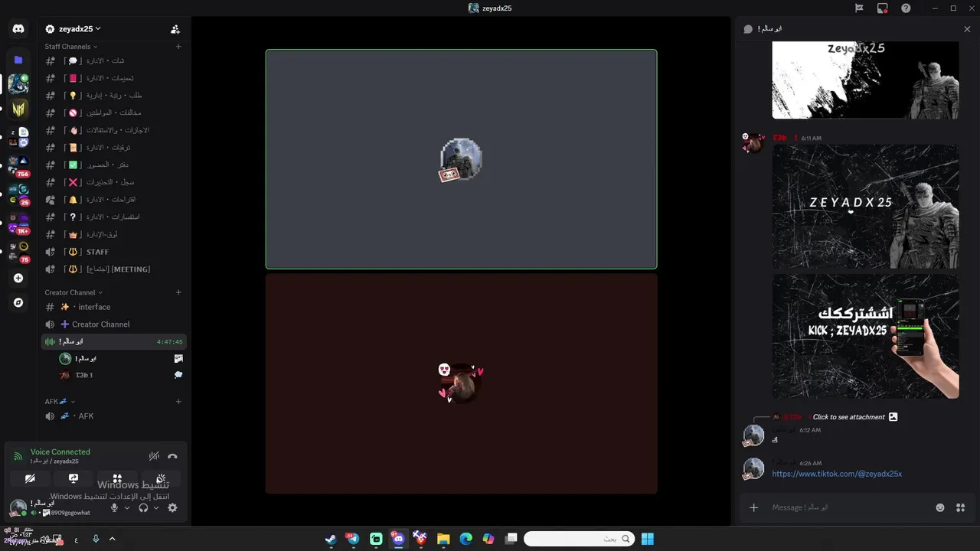Disconnect from voice with hang-up icon
This screenshot has height=551, width=980.
(172, 456)
